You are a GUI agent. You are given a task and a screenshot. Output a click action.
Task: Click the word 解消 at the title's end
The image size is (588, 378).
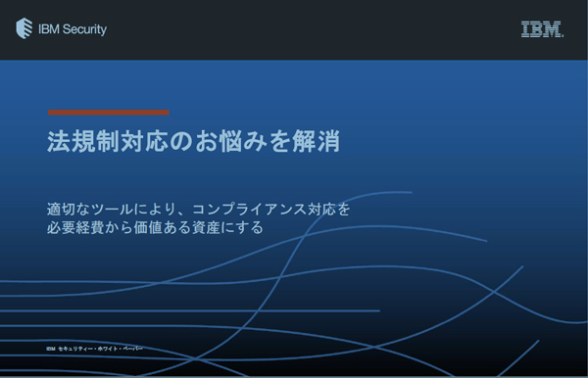click(x=317, y=142)
